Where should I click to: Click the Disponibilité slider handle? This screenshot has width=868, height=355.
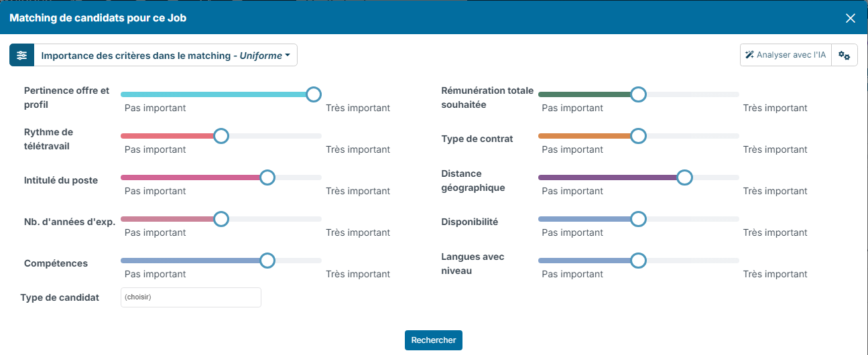(638, 219)
